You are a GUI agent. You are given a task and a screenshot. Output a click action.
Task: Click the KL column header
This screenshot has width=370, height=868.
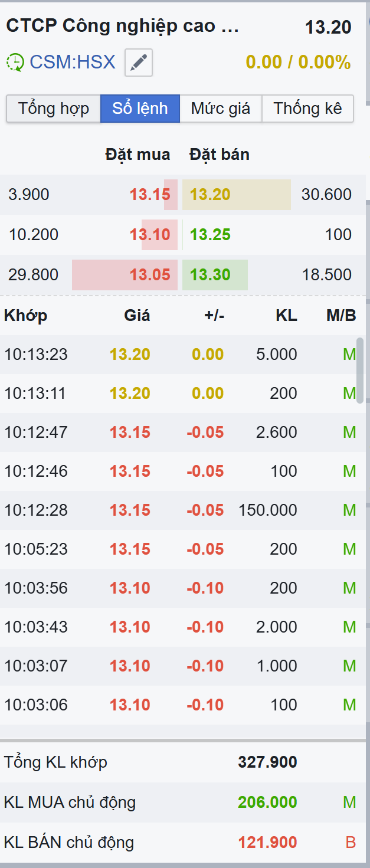click(x=286, y=316)
